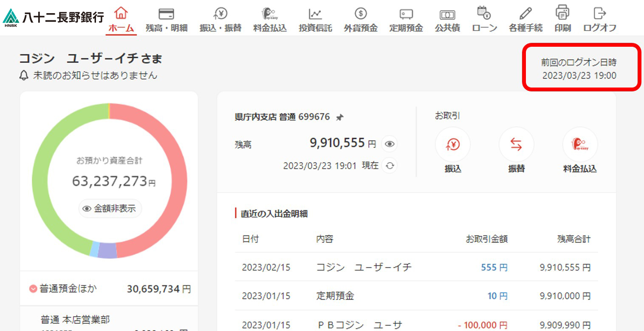Click the pin icon beside account 699676
The height and width of the screenshot is (331, 644).
pos(339,118)
